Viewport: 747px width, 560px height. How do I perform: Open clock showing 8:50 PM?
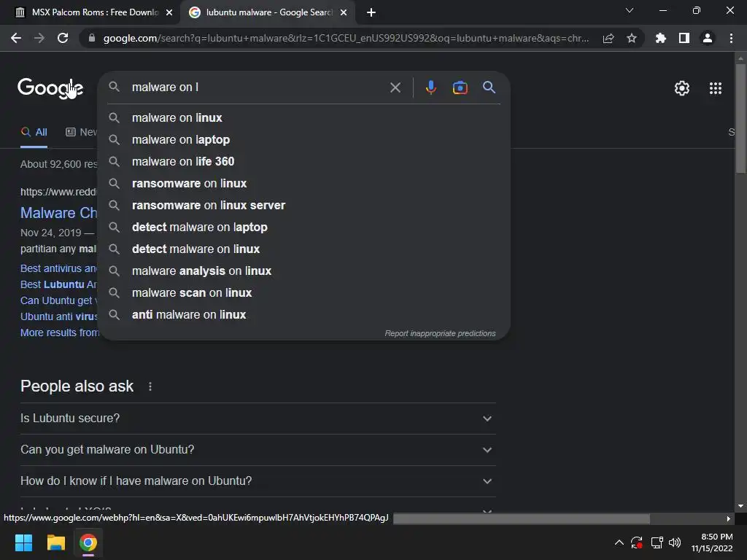pos(712,542)
